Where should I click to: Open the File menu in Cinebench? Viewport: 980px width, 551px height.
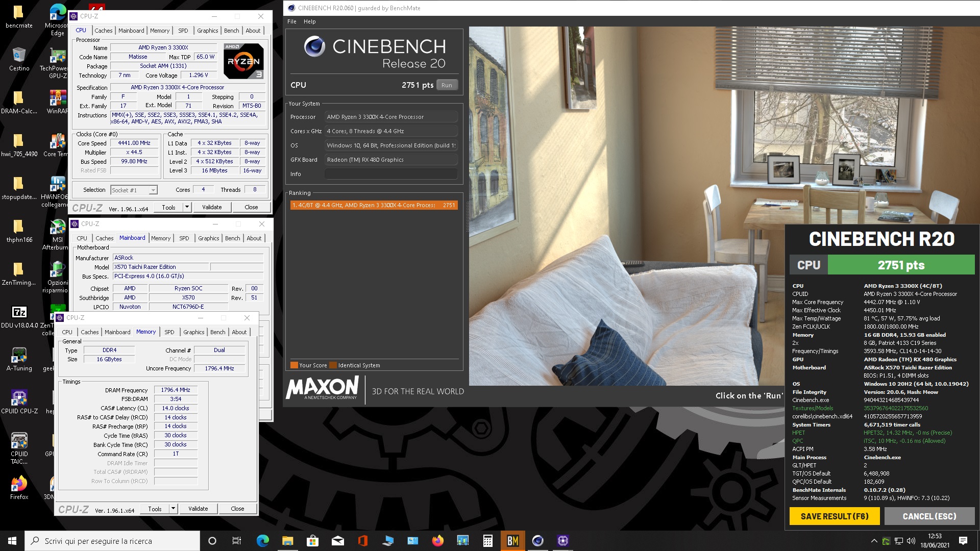tap(291, 21)
